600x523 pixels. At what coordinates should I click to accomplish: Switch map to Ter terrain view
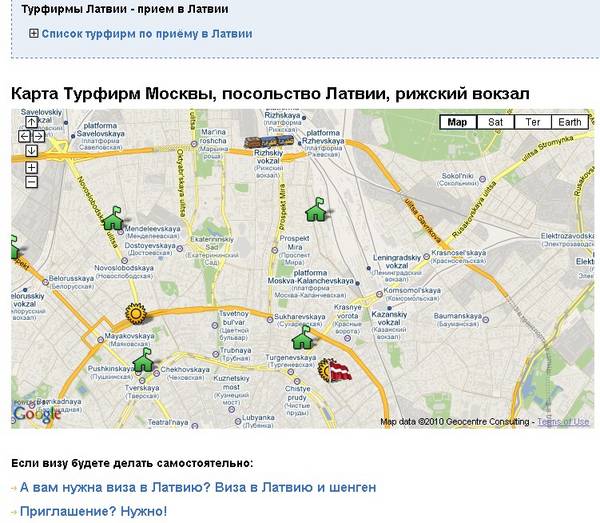[x=533, y=122]
